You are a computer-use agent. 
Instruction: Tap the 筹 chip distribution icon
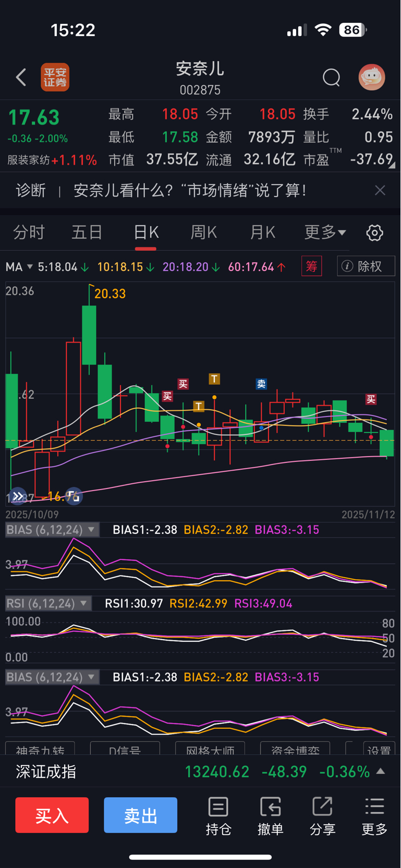coord(311,266)
